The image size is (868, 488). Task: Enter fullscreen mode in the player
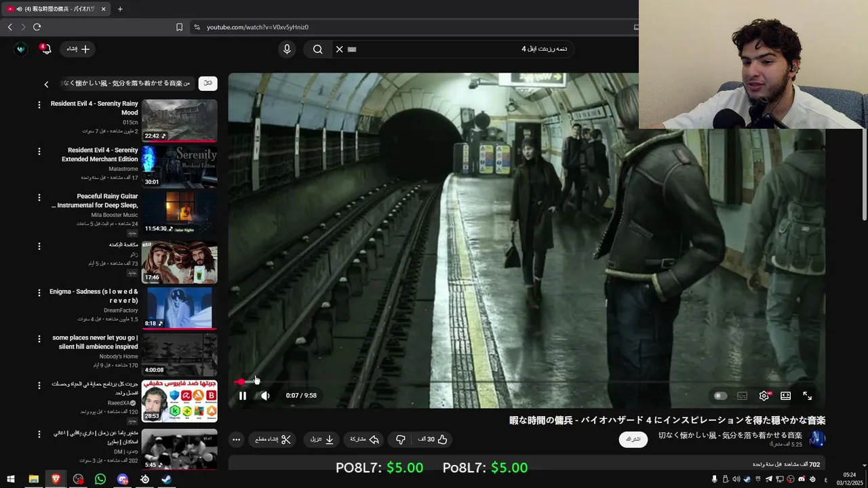pos(808,396)
